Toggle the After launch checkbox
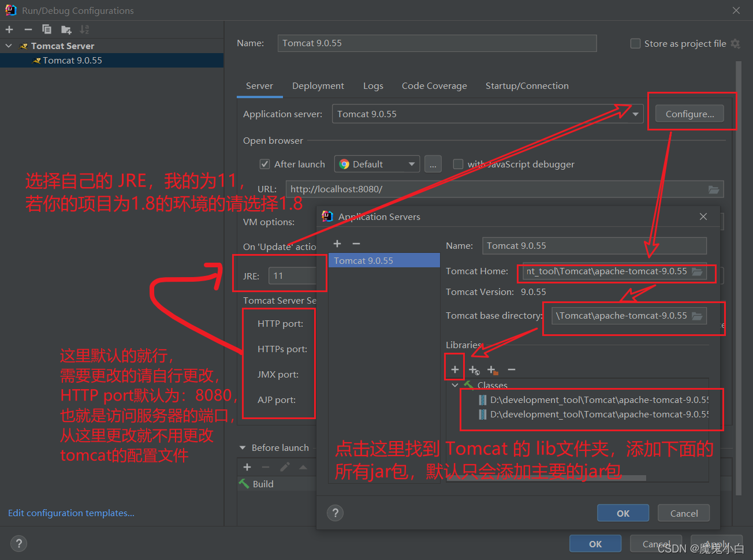 point(264,164)
